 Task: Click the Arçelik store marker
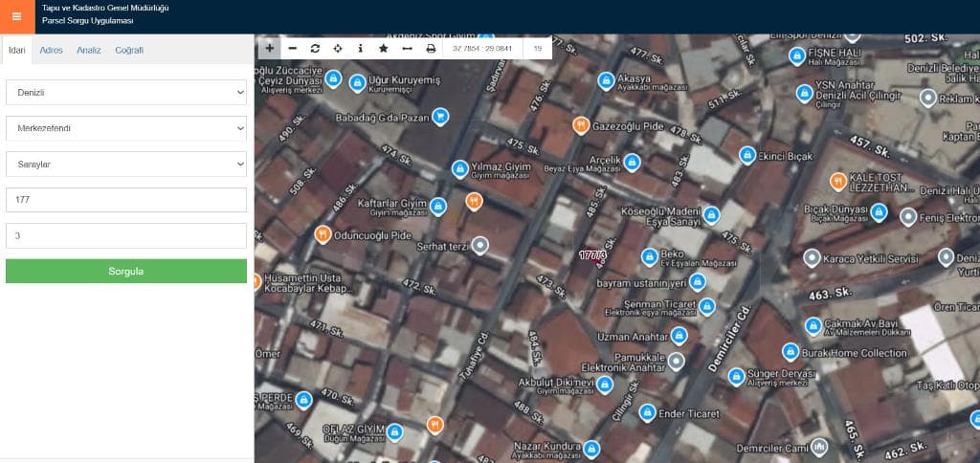tap(632, 163)
